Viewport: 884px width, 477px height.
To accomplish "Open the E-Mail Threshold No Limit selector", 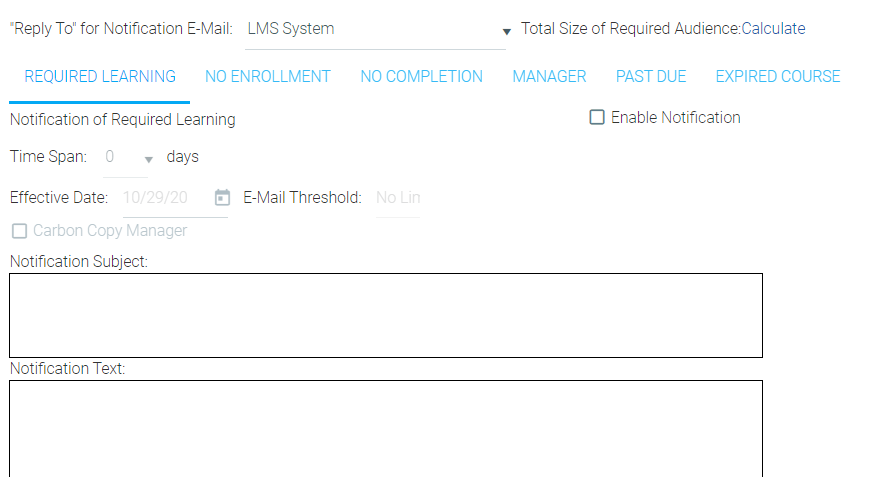I will tap(398, 198).
